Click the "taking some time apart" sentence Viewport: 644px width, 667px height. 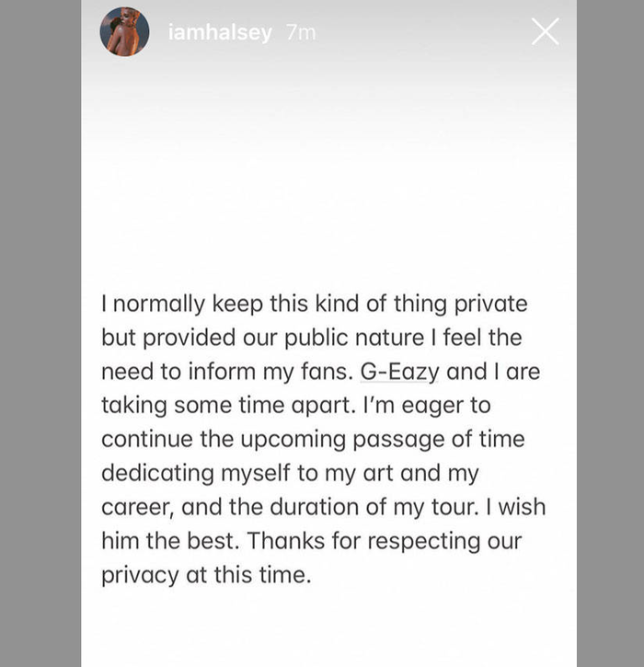(228, 406)
